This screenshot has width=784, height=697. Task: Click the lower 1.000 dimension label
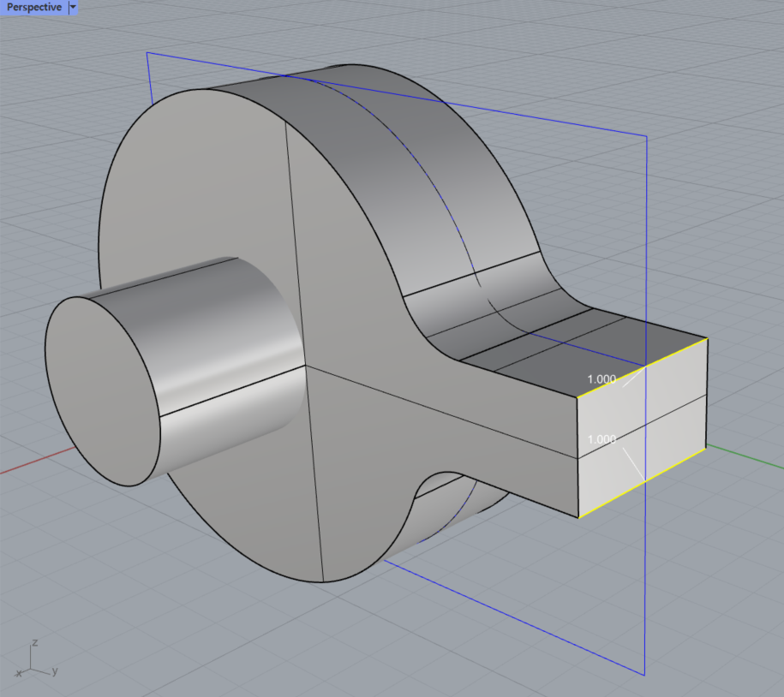coord(601,439)
